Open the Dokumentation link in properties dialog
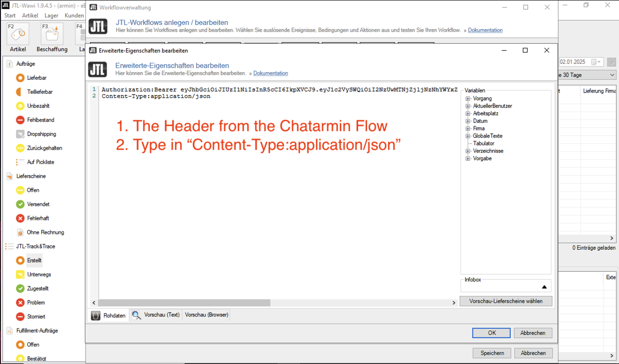 pyautogui.click(x=271, y=73)
